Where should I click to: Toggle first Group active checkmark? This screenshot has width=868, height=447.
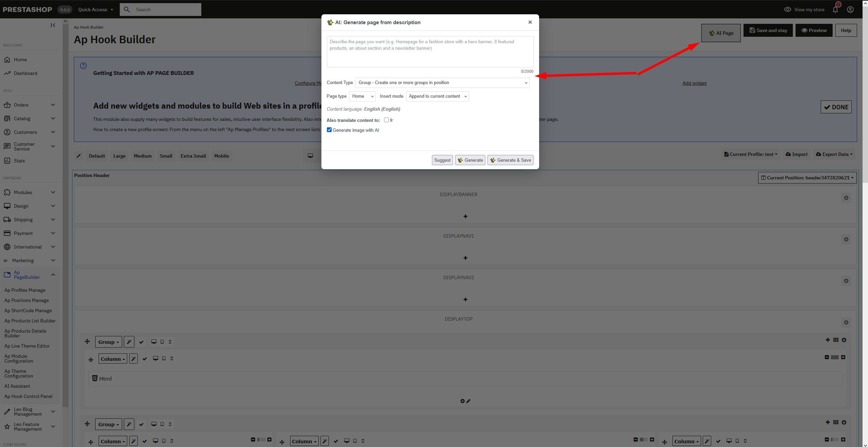point(141,342)
